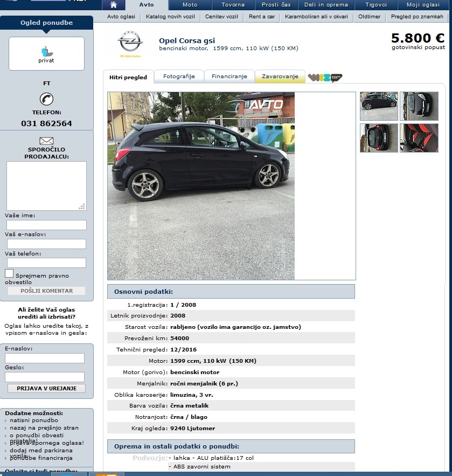This screenshot has width=452, height=476.
Task: Open the Oldtimer submenu
Action: pos(369,17)
